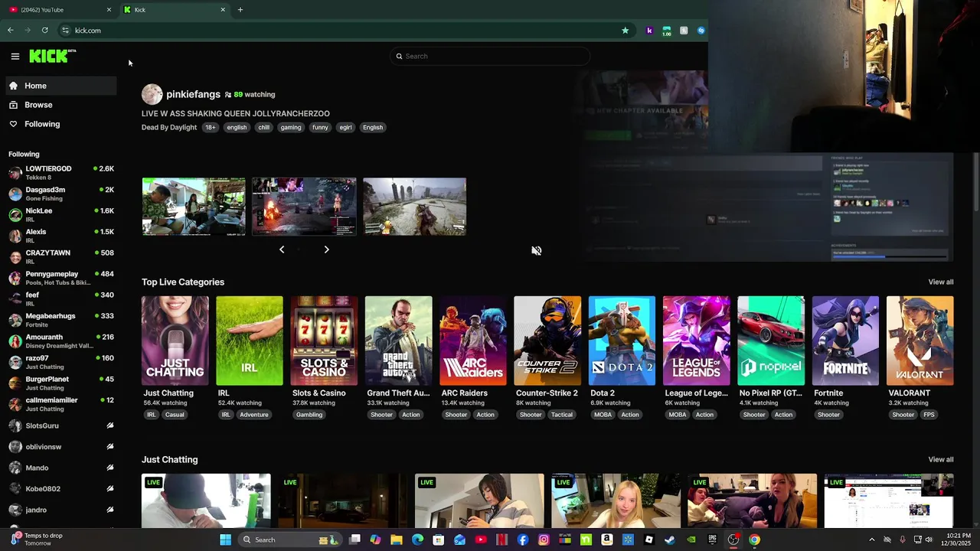View all Just Chatting streams

(941, 459)
